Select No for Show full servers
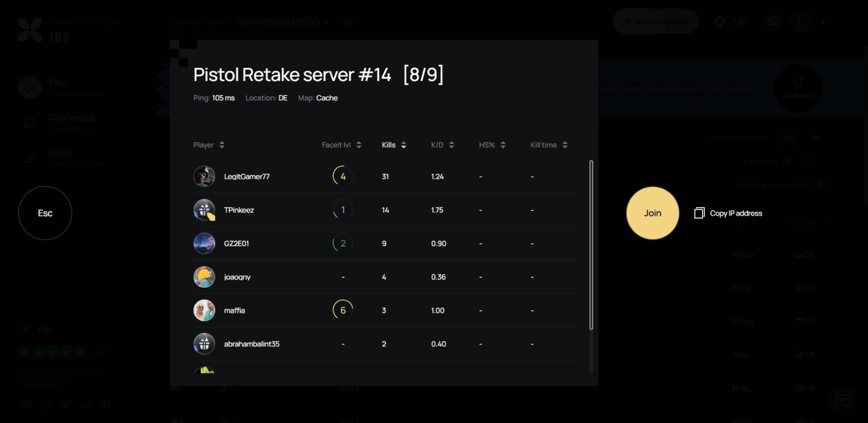This screenshot has height=423, width=868. pyautogui.click(x=815, y=138)
